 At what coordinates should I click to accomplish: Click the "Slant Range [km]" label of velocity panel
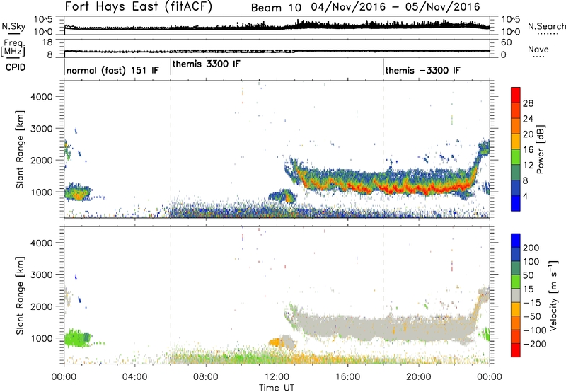[19, 296]
